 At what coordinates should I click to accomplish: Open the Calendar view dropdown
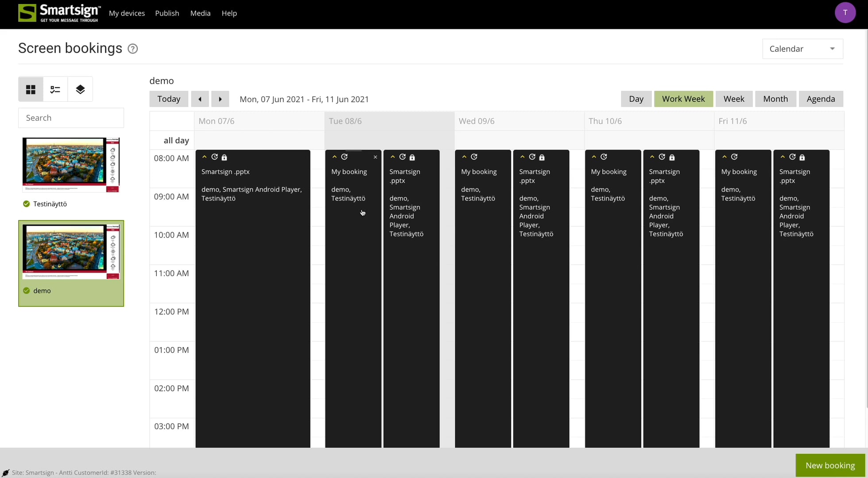[x=802, y=49]
